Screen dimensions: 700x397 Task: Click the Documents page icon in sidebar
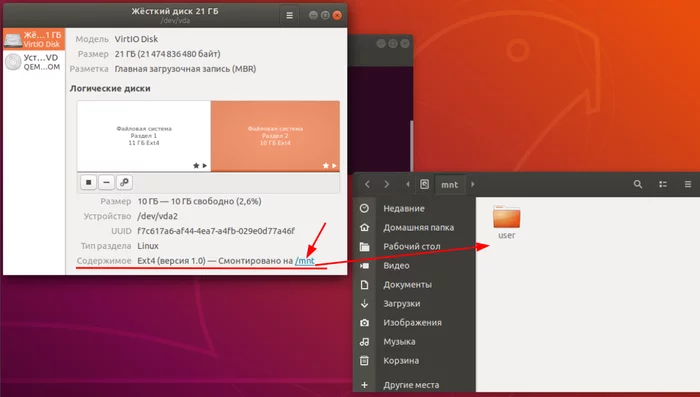pyautogui.click(x=364, y=284)
